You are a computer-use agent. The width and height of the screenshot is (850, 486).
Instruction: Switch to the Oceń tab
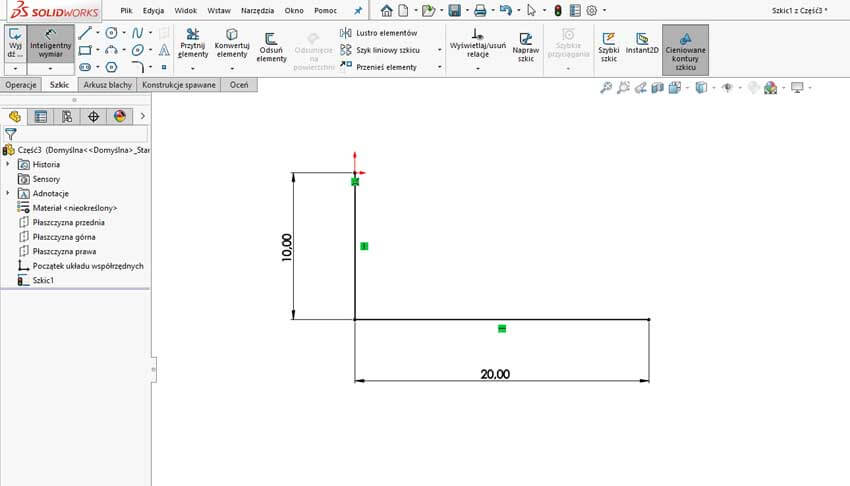(239, 85)
